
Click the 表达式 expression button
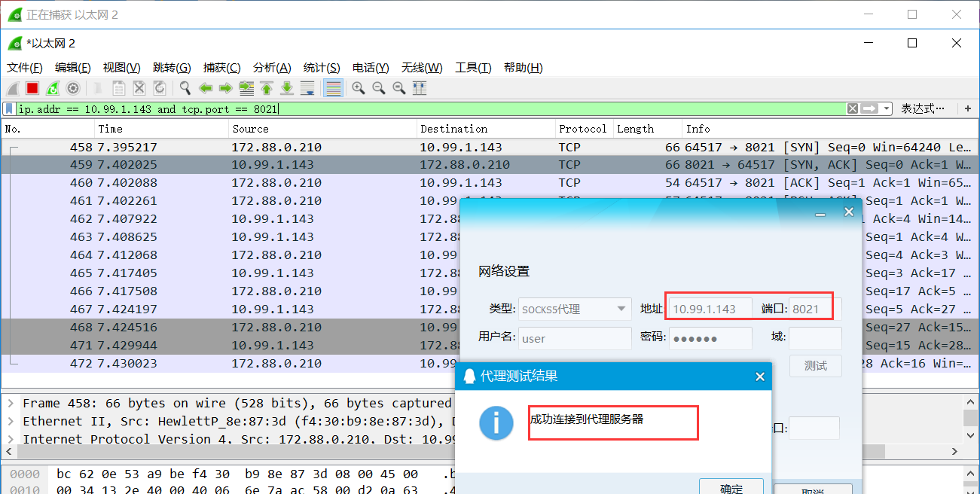923,108
